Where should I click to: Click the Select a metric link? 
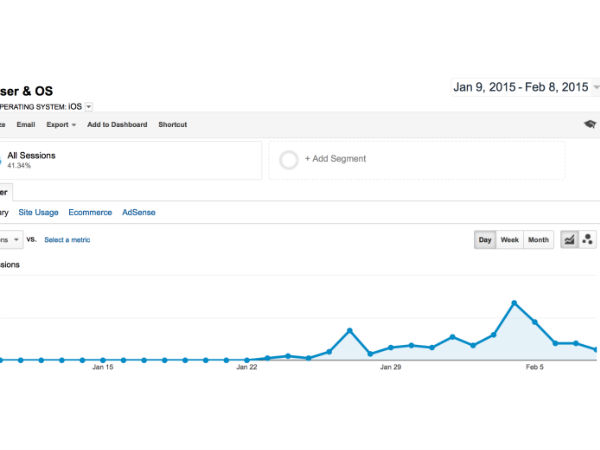tap(67, 240)
